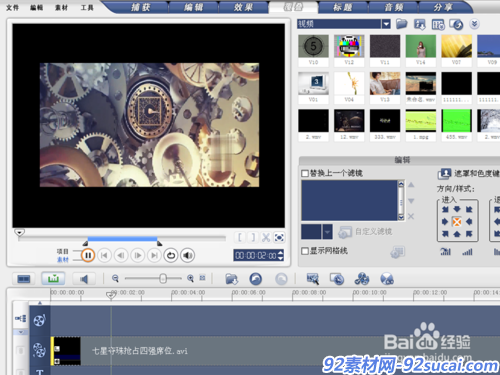Click the undo arrow icon
Viewport: 500px width, 375px height.
click(256, 279)
